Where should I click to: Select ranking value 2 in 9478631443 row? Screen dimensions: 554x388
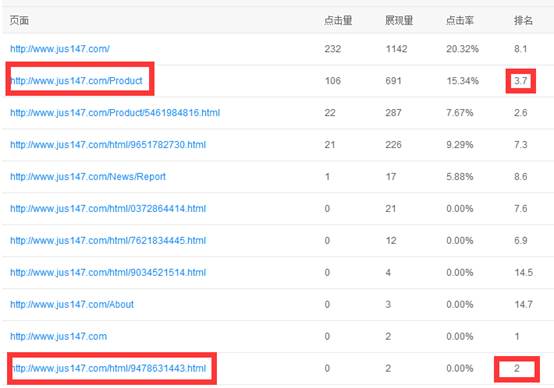coord(517,369)
